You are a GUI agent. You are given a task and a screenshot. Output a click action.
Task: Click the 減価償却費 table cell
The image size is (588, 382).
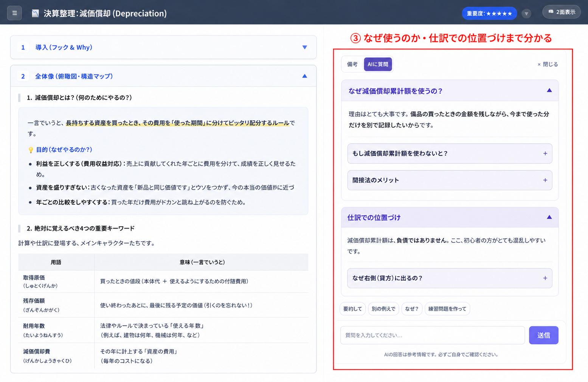(x=56, y=356)
